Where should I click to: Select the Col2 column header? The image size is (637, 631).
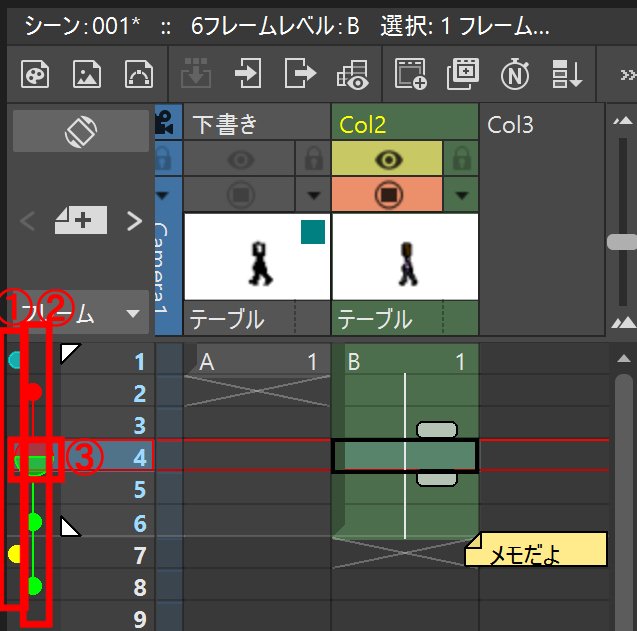405,122
